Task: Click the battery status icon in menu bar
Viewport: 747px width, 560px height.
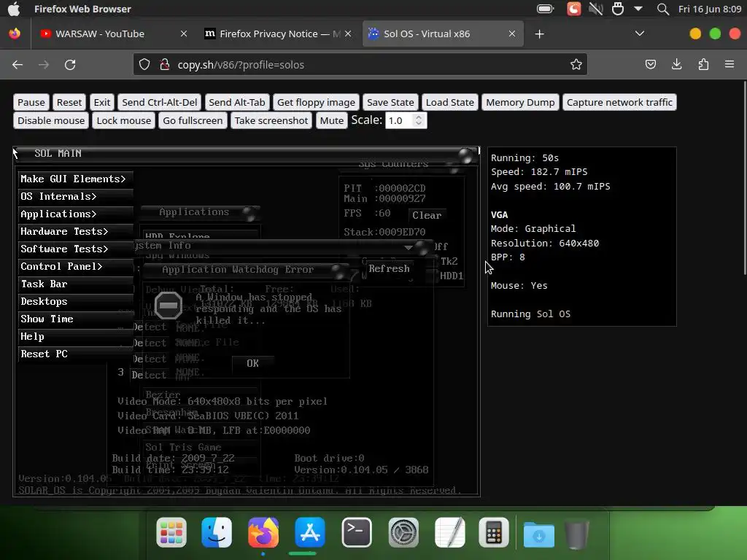Action: 545,9
